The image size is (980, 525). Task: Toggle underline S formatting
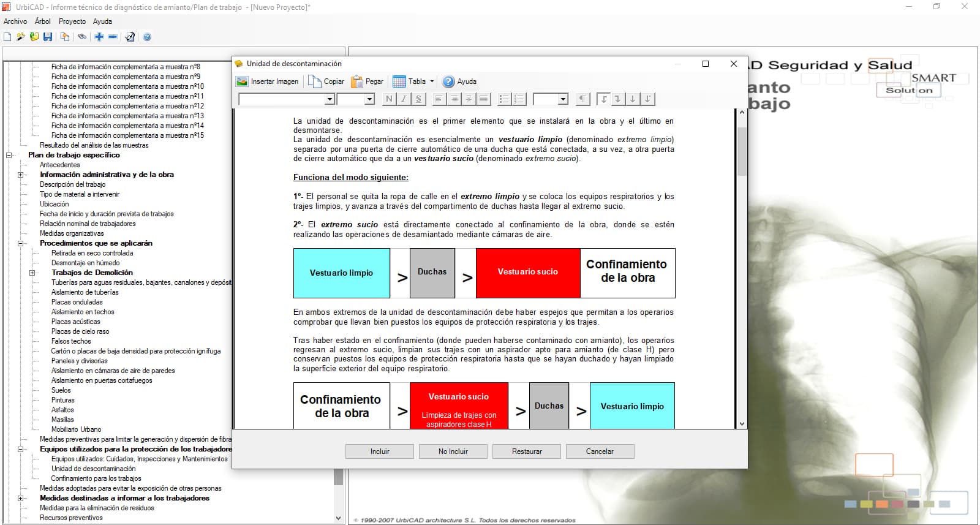point(418,99)
